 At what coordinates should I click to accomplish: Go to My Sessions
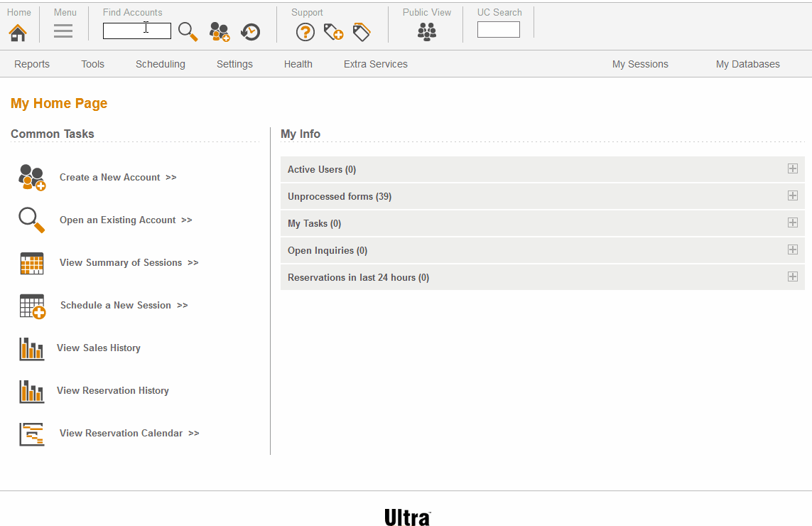tap(640, 64)
